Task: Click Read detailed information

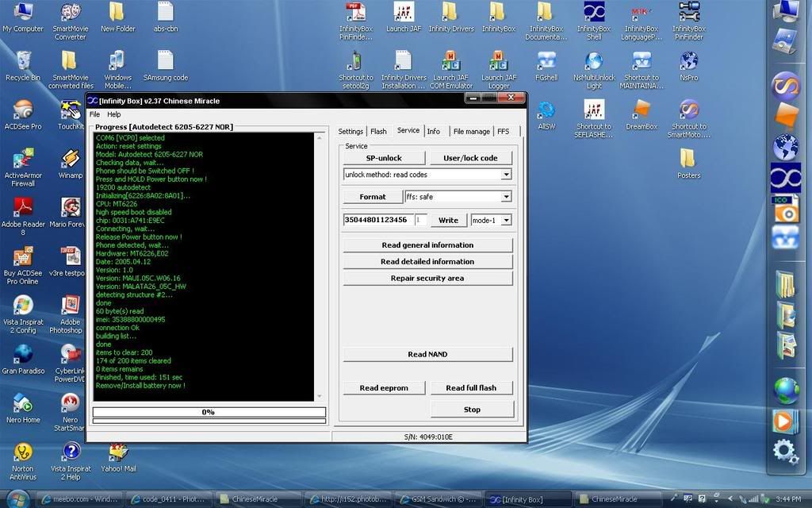Action: [x=427, y=262]
